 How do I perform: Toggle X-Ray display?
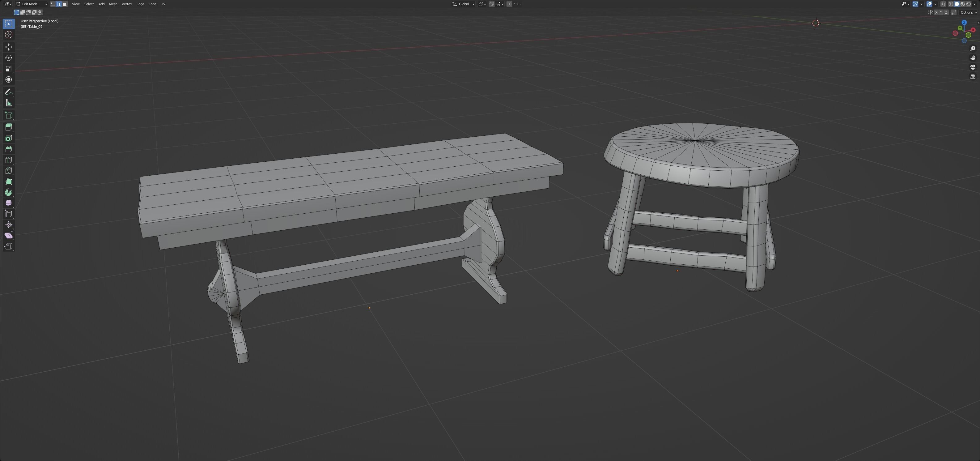[943, 4]
